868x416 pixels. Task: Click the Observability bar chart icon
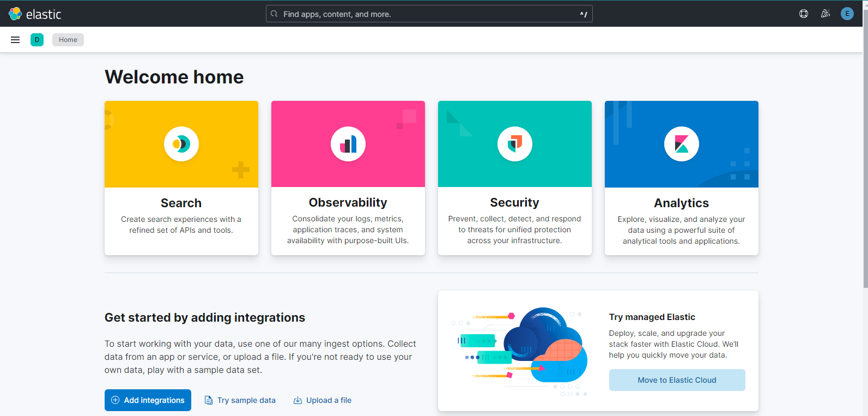[x=348, y=144]
